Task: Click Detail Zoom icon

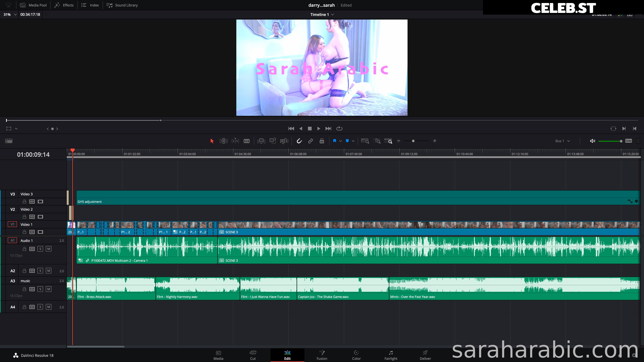Action: [376, 141]
